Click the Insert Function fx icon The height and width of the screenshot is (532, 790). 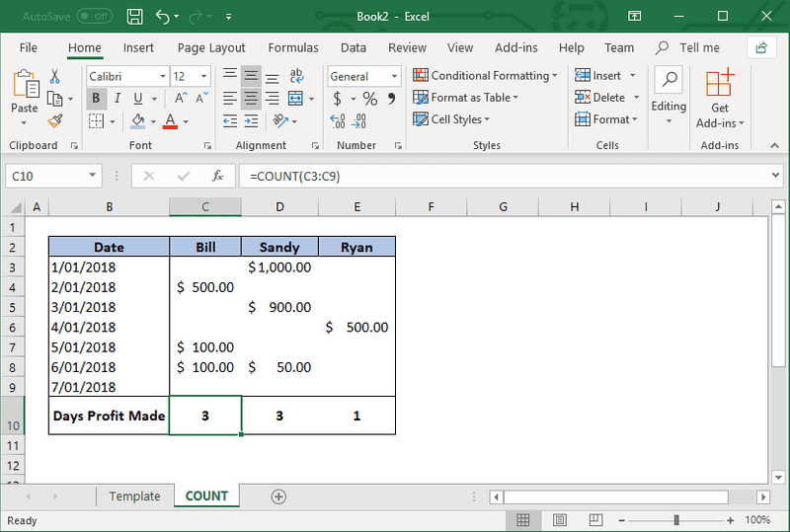pos(217,176)
